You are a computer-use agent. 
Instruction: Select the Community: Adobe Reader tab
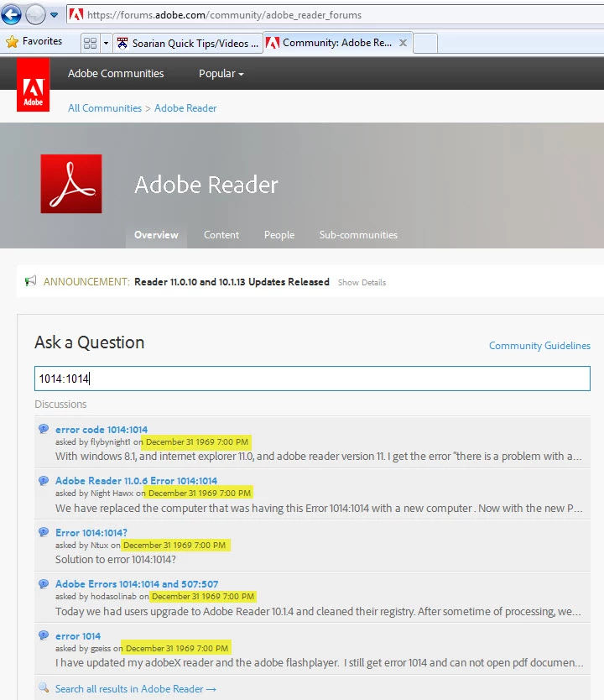pyautogui.click(x=336, y=43)
